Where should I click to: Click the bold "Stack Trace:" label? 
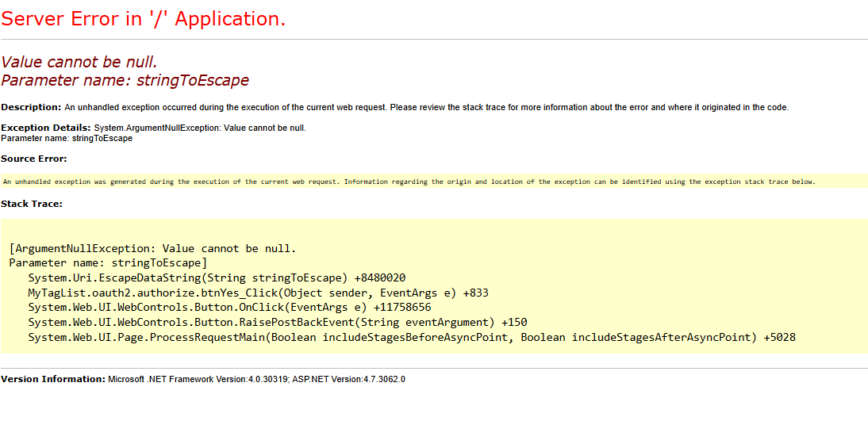point(32,204)
